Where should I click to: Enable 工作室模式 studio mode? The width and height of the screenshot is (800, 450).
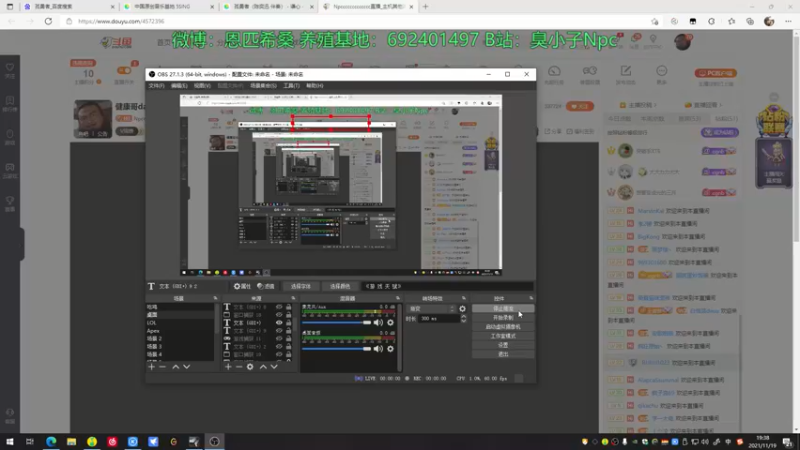503,336
